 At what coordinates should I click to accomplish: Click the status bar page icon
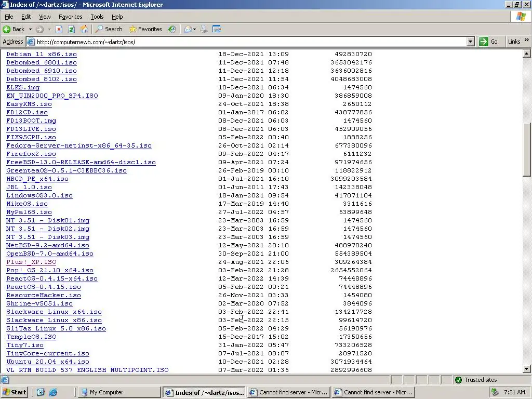(x=5, y=380)
